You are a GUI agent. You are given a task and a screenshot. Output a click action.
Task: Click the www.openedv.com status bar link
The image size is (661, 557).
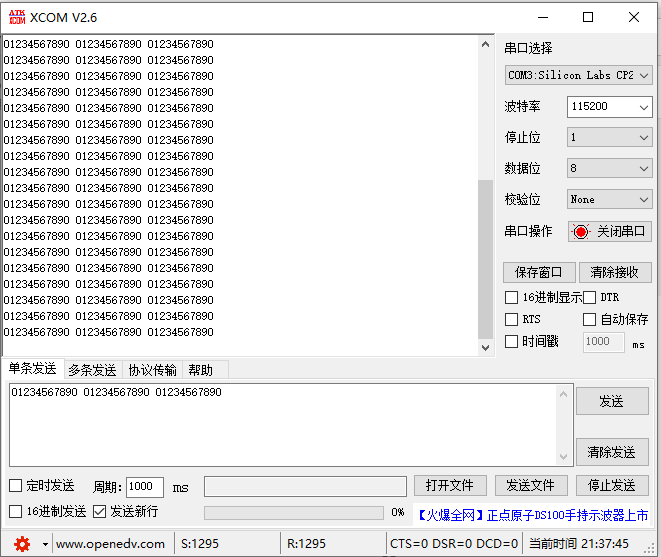[110, 544]
